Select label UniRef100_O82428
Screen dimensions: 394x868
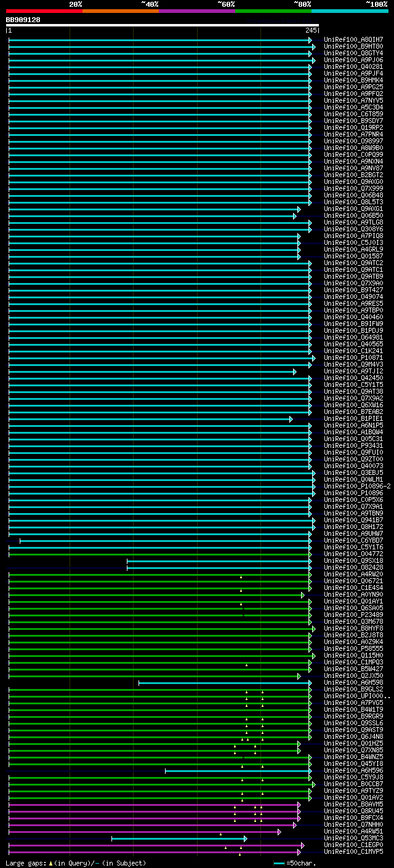pyautogui.click(x=353, y=567)
